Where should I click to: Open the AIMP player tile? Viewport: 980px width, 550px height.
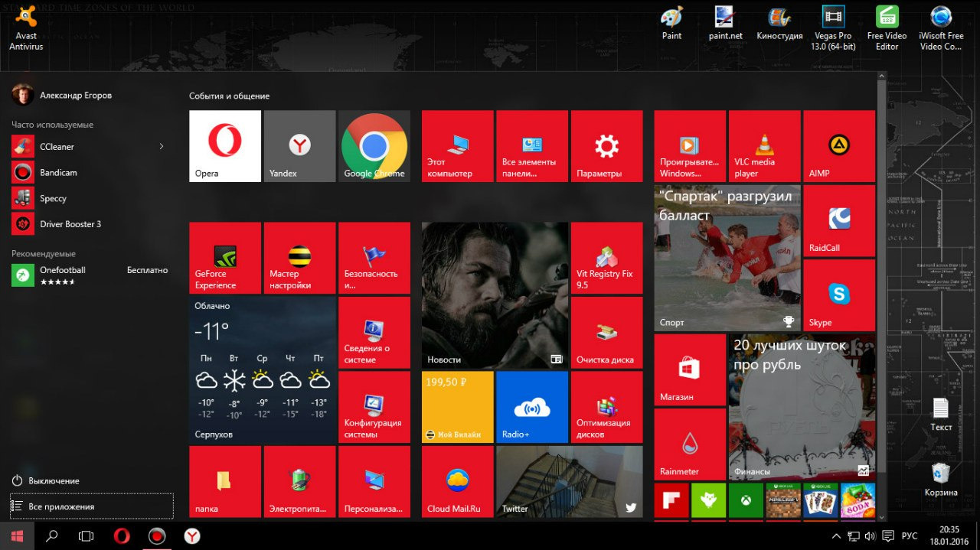839,145
